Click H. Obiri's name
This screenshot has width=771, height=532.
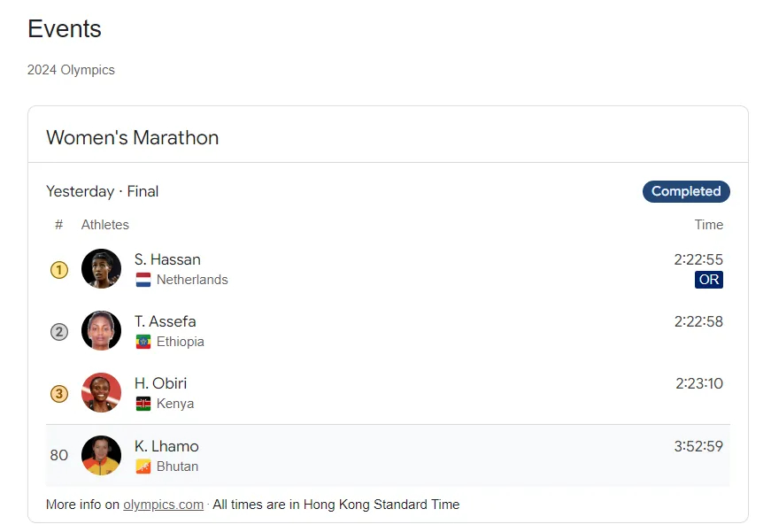(x=161, y=383)
